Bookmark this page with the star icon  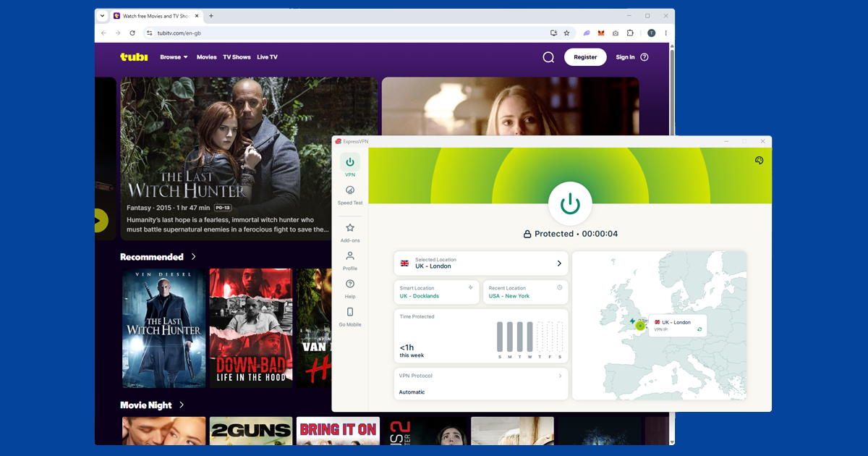click(x=566, y=33)
